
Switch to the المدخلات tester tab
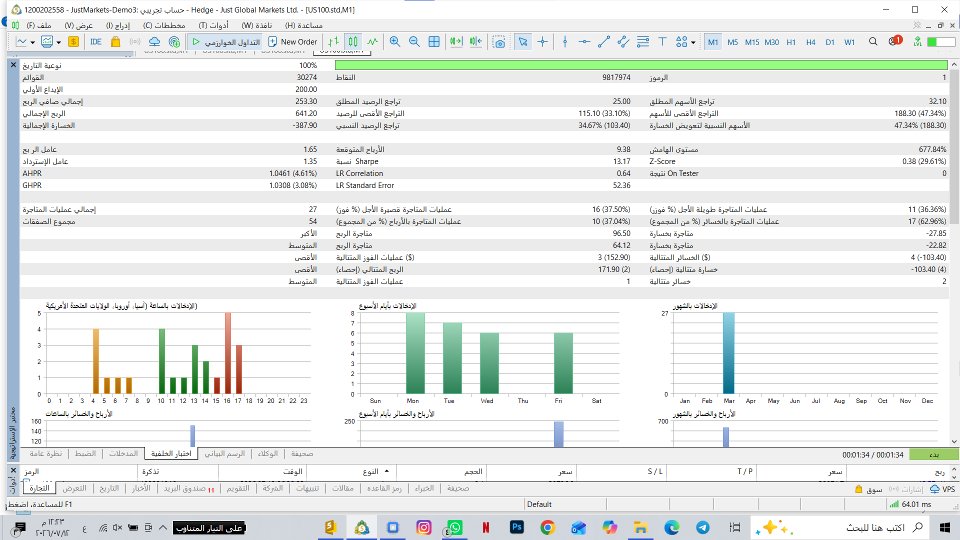123,454
